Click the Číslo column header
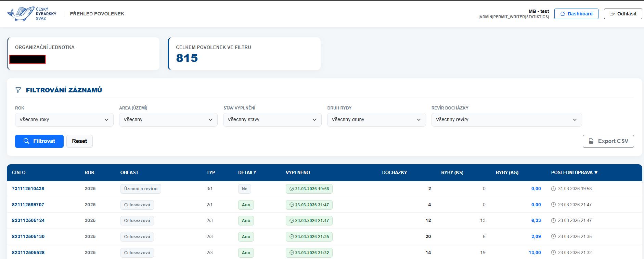The height and width of the screenshot is (259, 644). [19, 172]
